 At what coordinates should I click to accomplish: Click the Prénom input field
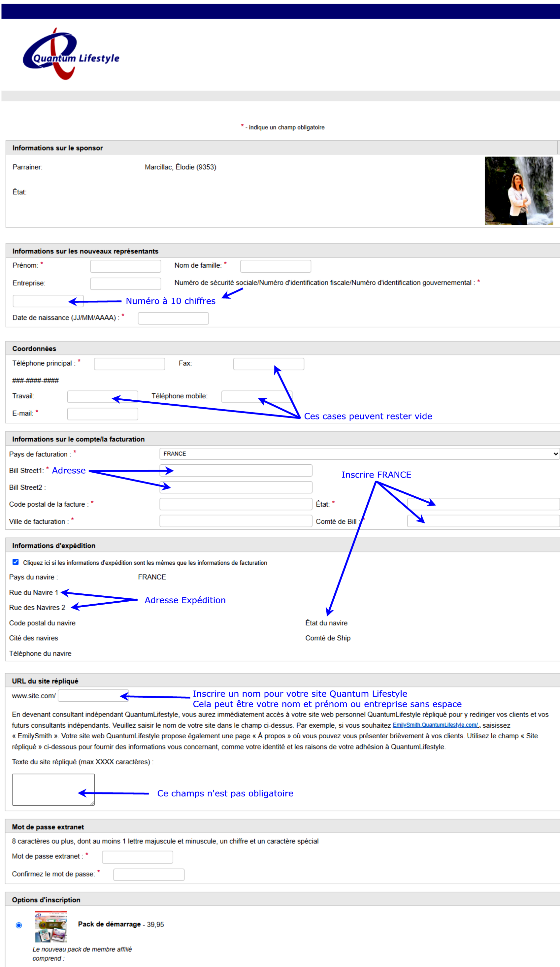pos(125,266)
